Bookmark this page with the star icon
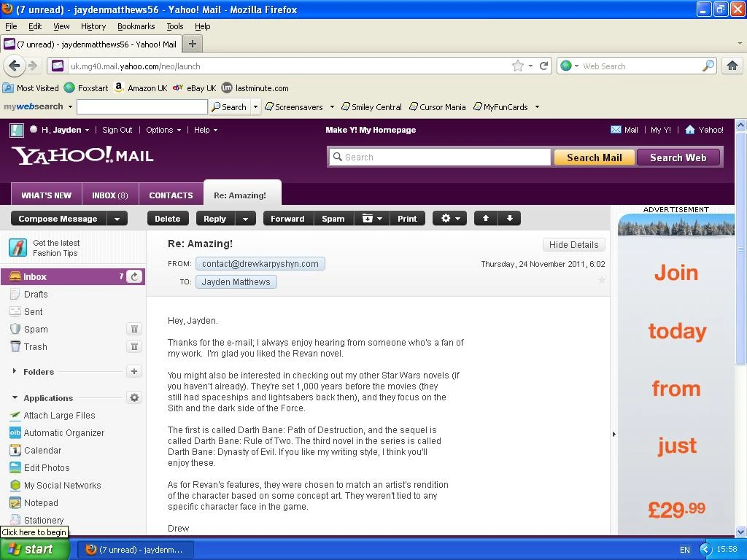Viewport: 747px width, 560px height. pos(518,66)
